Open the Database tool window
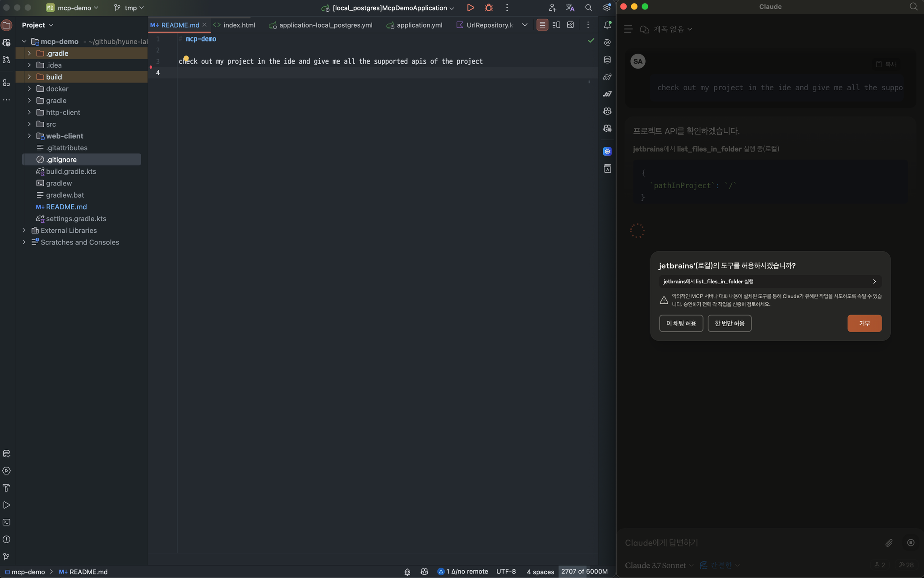Image resolution: width=924 pixels, height=578 pixels. point(607,60)
